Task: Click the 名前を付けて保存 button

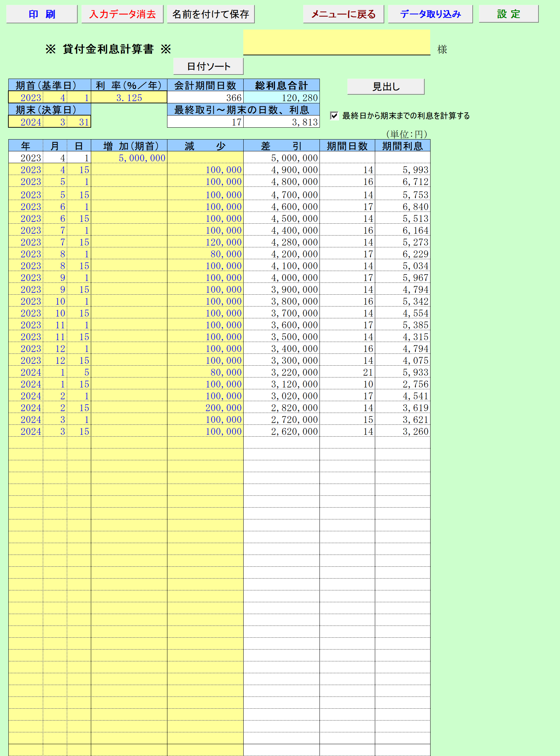Action: [211, 14]
